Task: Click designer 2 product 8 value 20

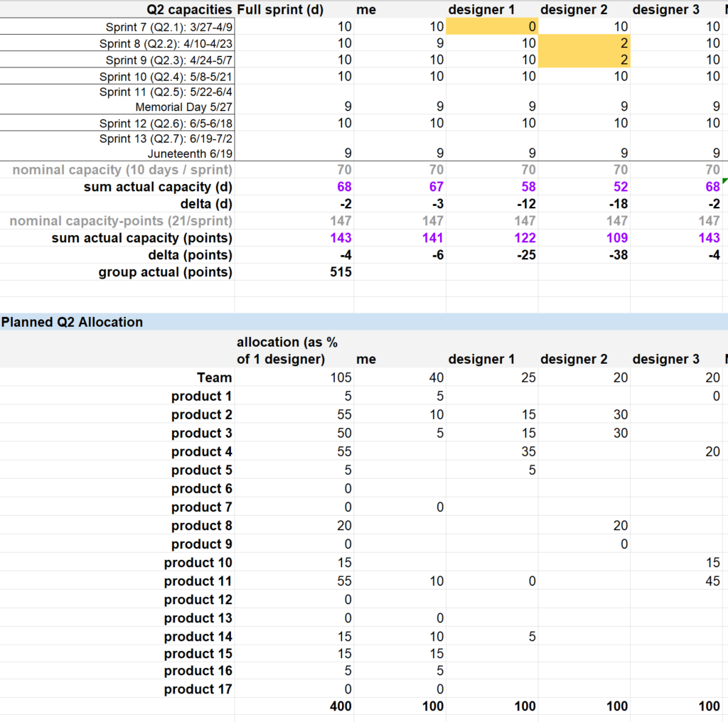Action: (x=620, y=525)
